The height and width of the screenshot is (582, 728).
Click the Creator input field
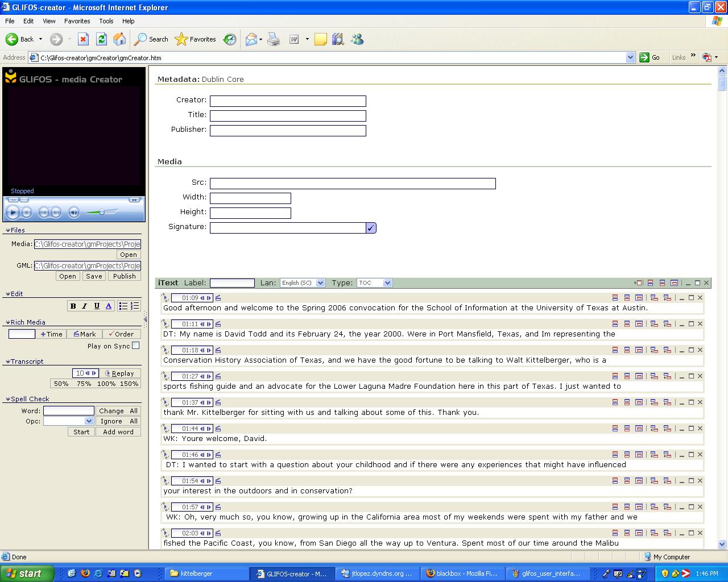coord(288,101)
